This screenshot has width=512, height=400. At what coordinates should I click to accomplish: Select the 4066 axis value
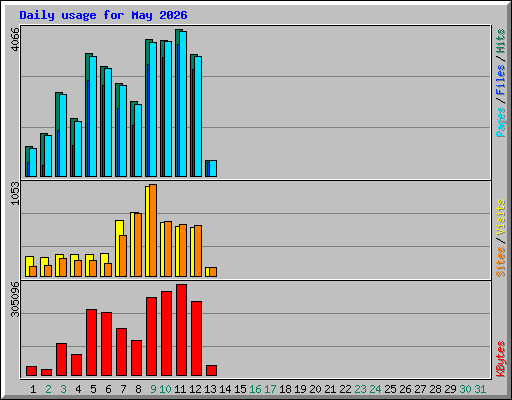pyautogui.click(x=15, y=39)
